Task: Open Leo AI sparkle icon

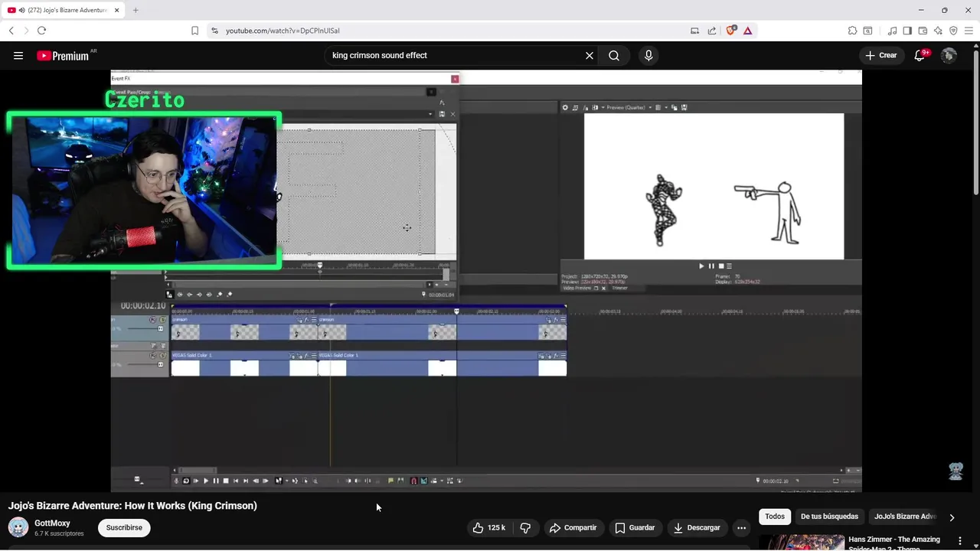Action: [938, 31]
